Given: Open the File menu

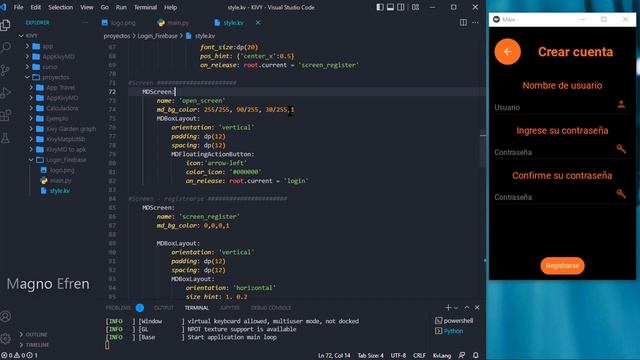Looking at the screenshot, I should [x=18, y=7].
